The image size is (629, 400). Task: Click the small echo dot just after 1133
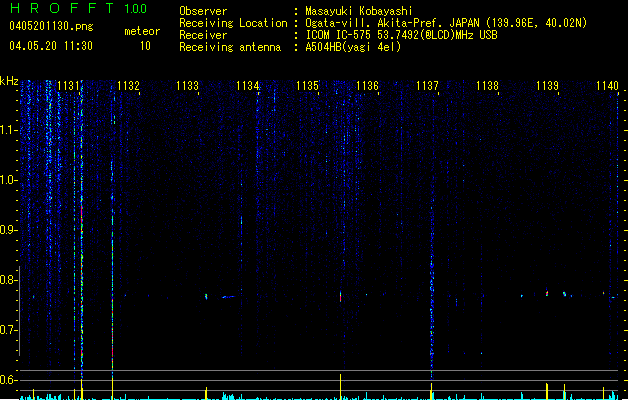pos(206,296)
